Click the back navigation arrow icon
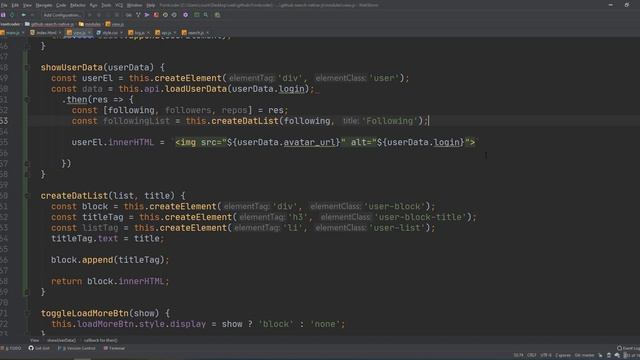This screenshot has width=640, height=360. 24,15
